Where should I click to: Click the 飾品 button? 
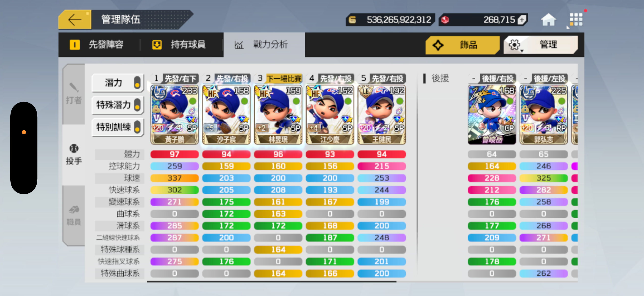(462, 45)
